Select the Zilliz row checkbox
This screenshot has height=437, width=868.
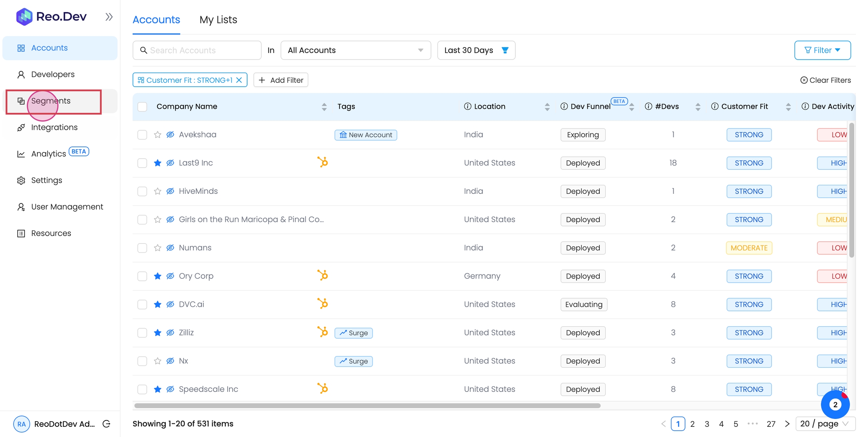point(142,333)
